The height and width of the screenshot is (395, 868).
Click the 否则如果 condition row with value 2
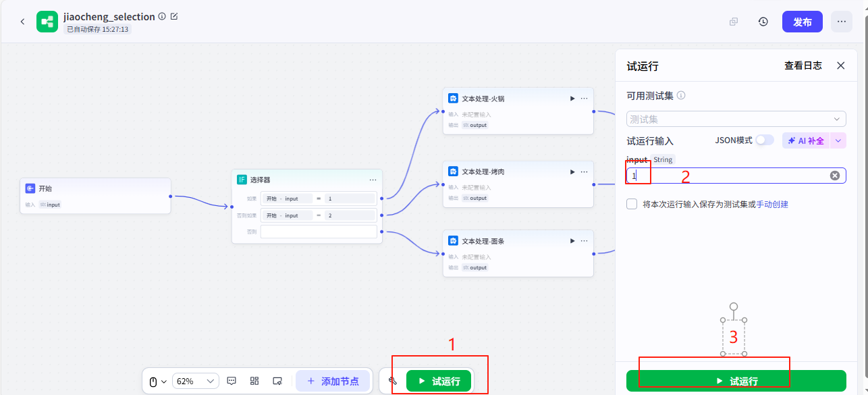319,215
